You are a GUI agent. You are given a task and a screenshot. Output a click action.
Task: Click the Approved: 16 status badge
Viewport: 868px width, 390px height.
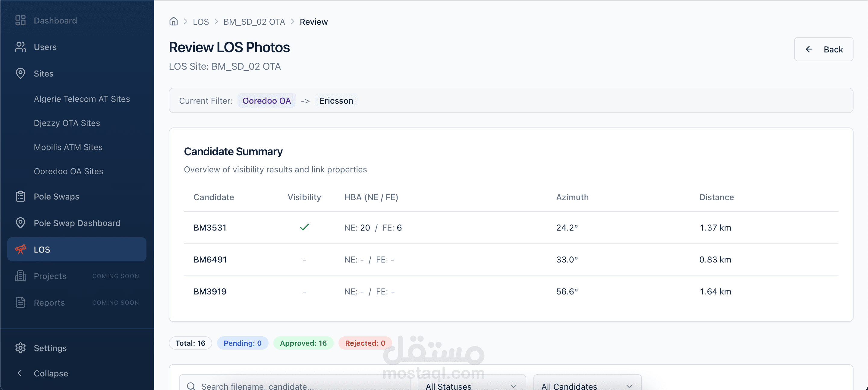(x=303, y=343)
